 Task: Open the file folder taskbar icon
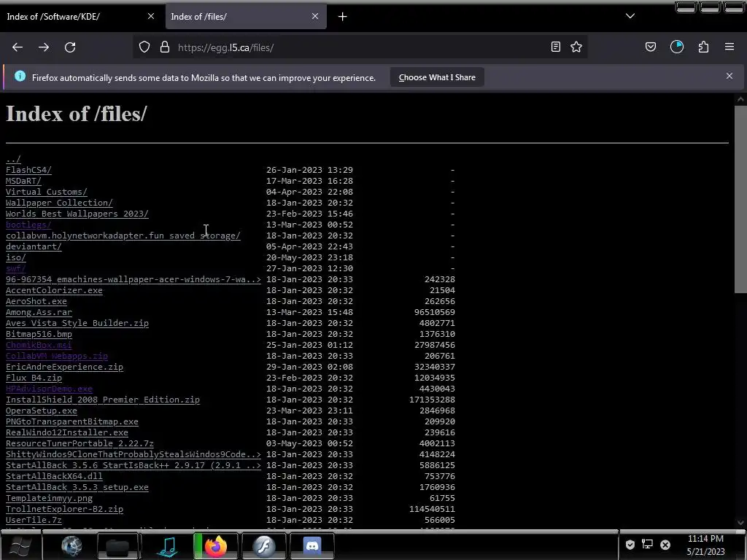click(117, 545)
